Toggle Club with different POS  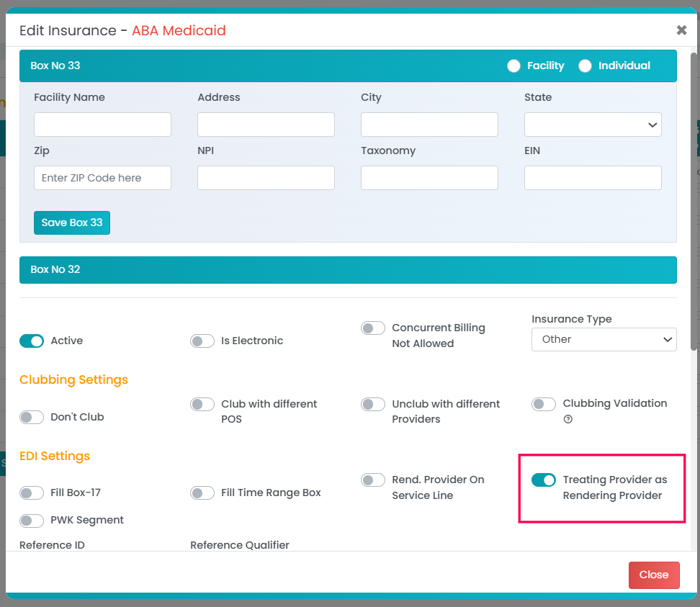202,405
